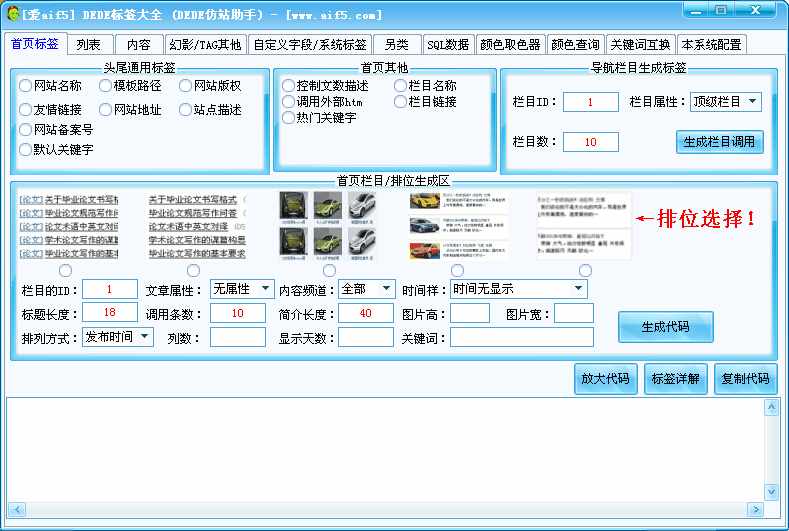The image size is (789, 531).
Task: Click the 标题长度 input field
Action: (110, 312)
